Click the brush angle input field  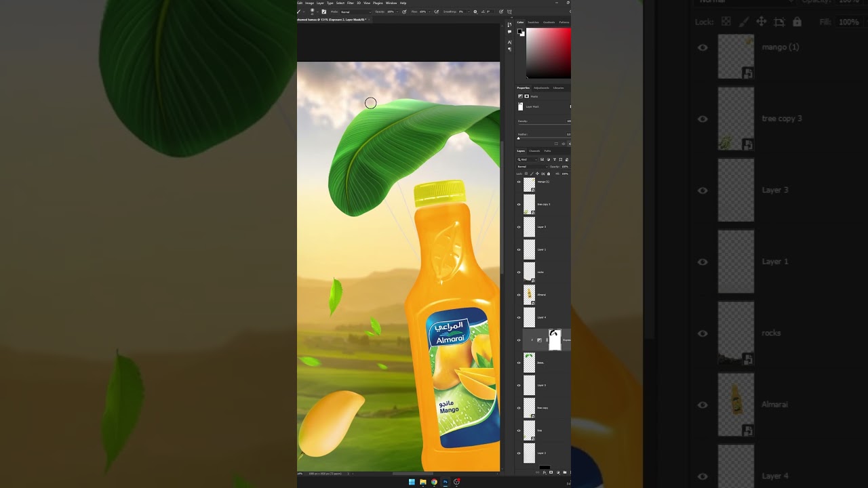click(490, 12)
